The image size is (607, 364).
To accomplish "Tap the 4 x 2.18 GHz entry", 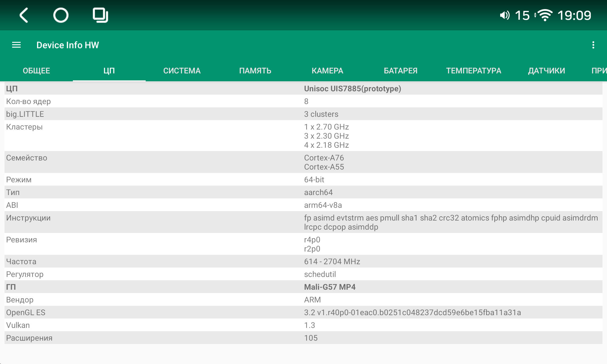I will click(327, 145).
